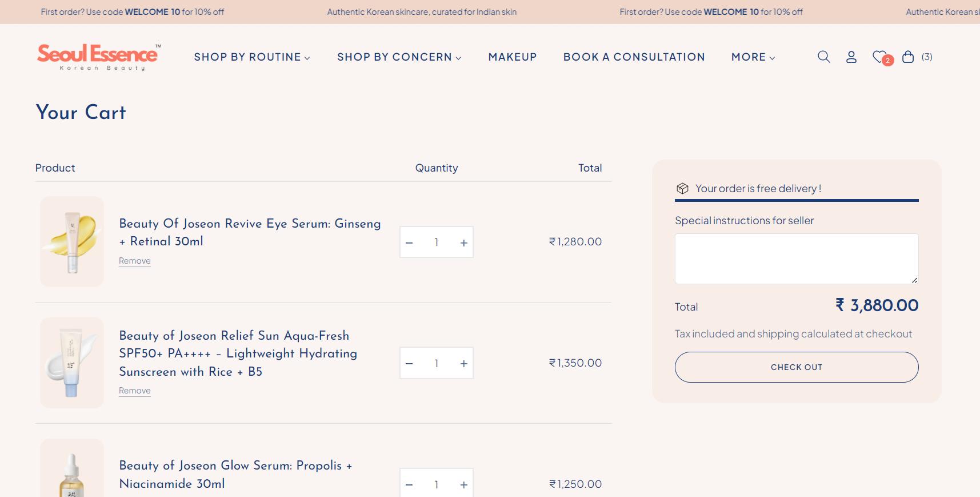Remove Relief Sun sunscreen from cart
The width and height of the screenshot is (980, 497).
pyautogui.click(x=135, y=391)
